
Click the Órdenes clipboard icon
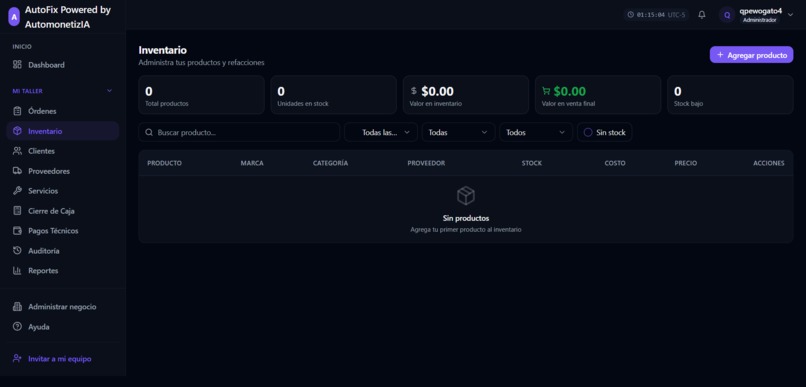[17, 111]
